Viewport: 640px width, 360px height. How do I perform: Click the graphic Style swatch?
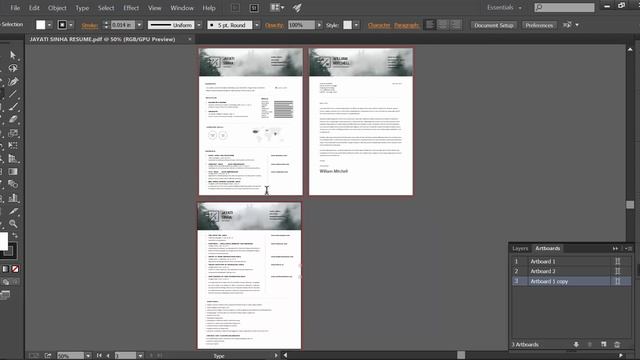(347, 25)
